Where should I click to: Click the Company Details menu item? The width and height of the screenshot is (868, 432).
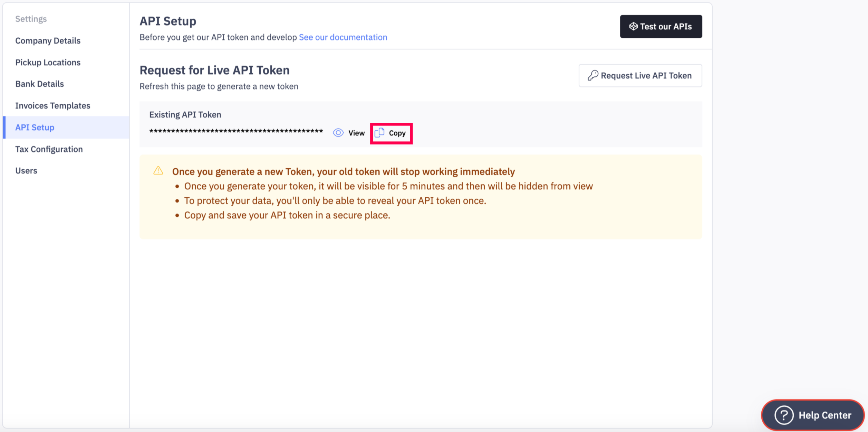pyautogui.click(x=48, y=40)
